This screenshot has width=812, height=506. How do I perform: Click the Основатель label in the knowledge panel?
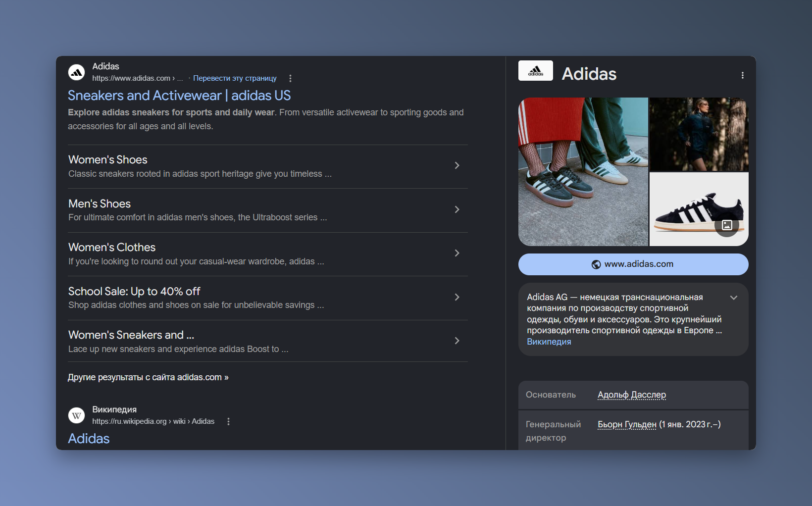pos(551,395)
